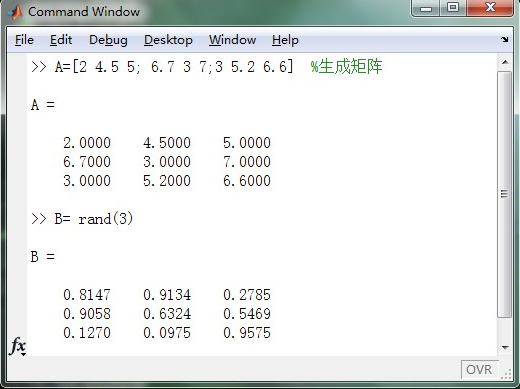This screenshot has width=520, height=389.
Task: Click the dock arrow icon beside Help
Action: coord(505,40)
